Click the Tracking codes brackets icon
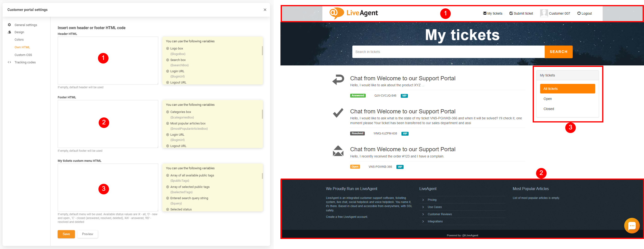644x249 pixels. tap(9, 62)
